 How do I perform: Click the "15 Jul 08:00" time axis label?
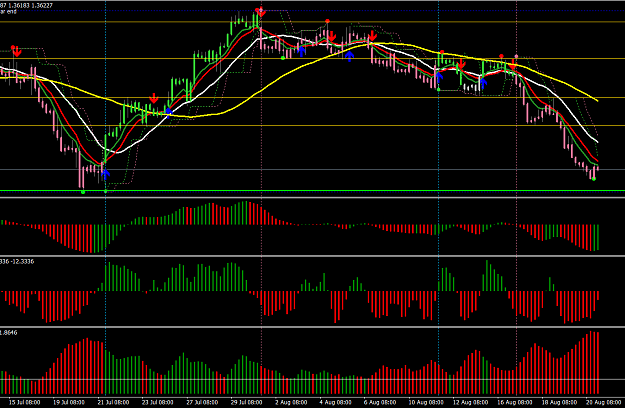coord(24,402)
